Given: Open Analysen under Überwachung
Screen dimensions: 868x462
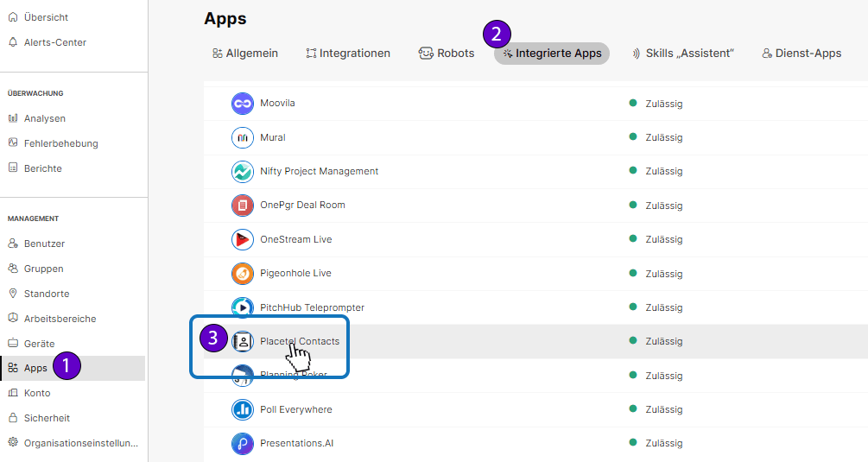Looking at the screenshot, I should (44, 118).
